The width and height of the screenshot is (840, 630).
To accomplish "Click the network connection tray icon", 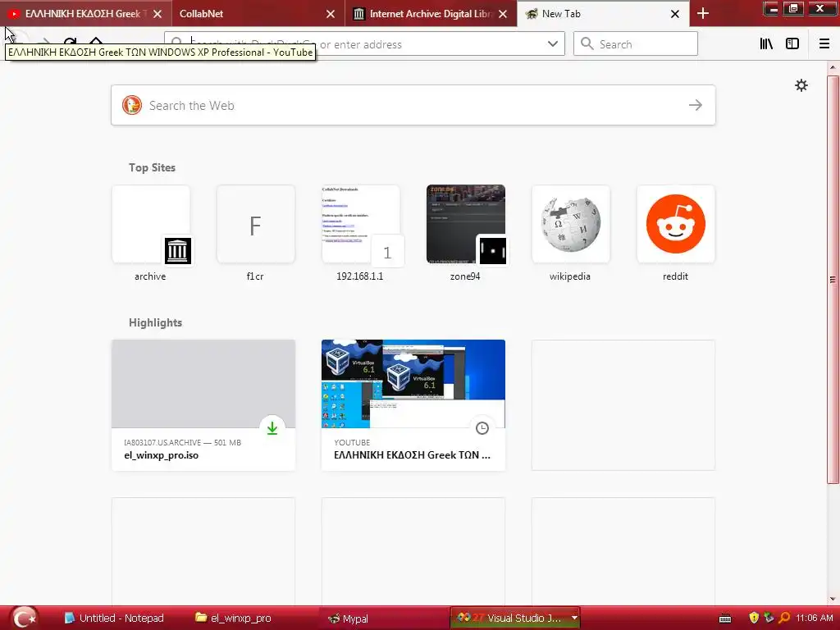I will click(x=769, y=618).
